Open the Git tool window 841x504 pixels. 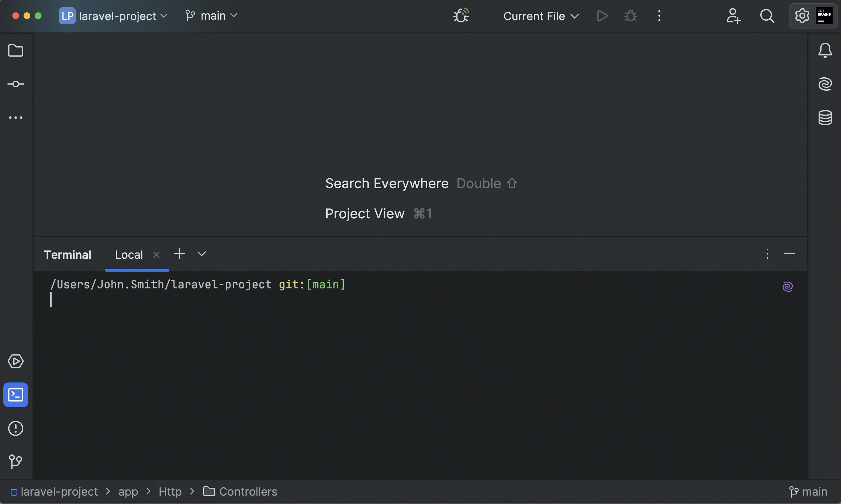tap(16, 461)
